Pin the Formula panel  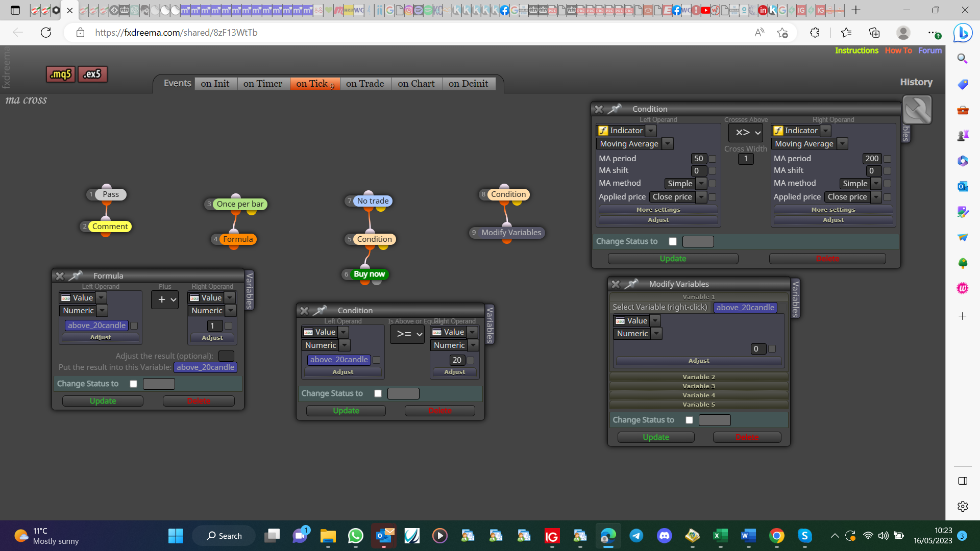point(76,276)
